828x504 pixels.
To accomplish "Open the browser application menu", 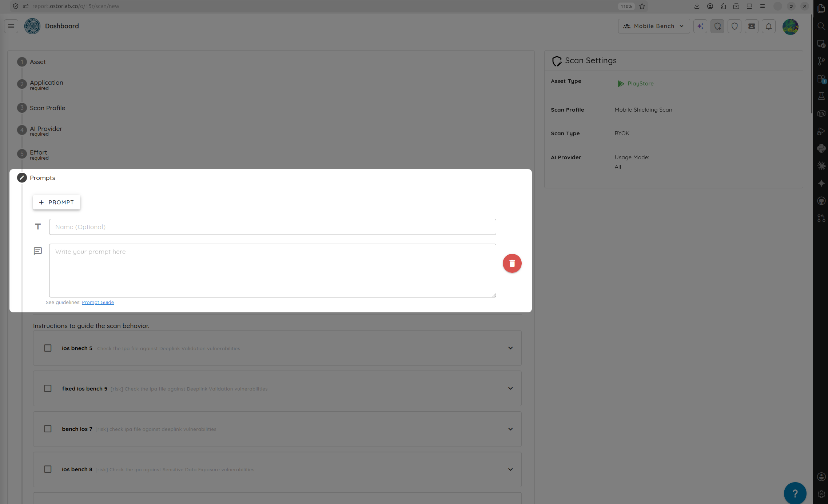I will (763, 6).
